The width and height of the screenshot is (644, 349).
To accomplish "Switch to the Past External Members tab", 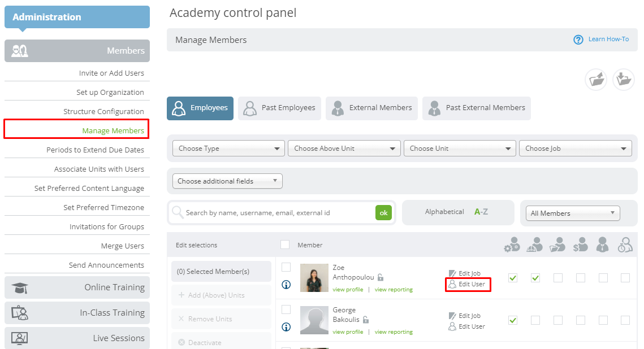I will [477, 108].
